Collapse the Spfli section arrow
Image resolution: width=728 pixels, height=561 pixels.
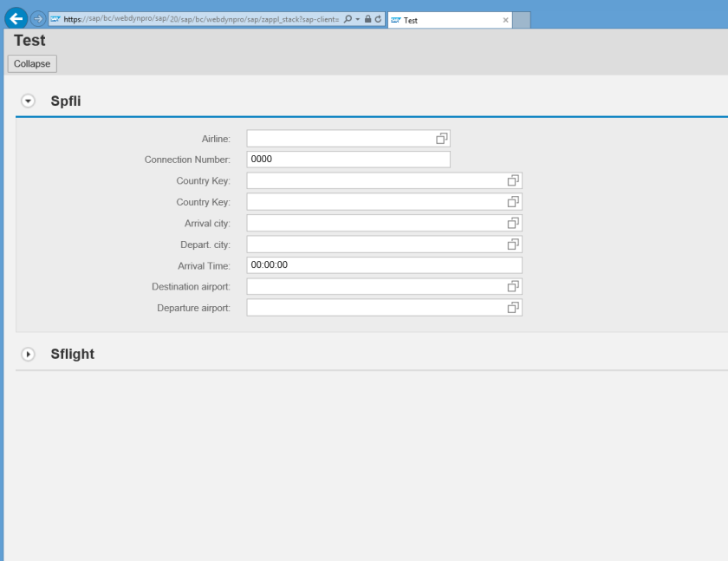[28, 101]
